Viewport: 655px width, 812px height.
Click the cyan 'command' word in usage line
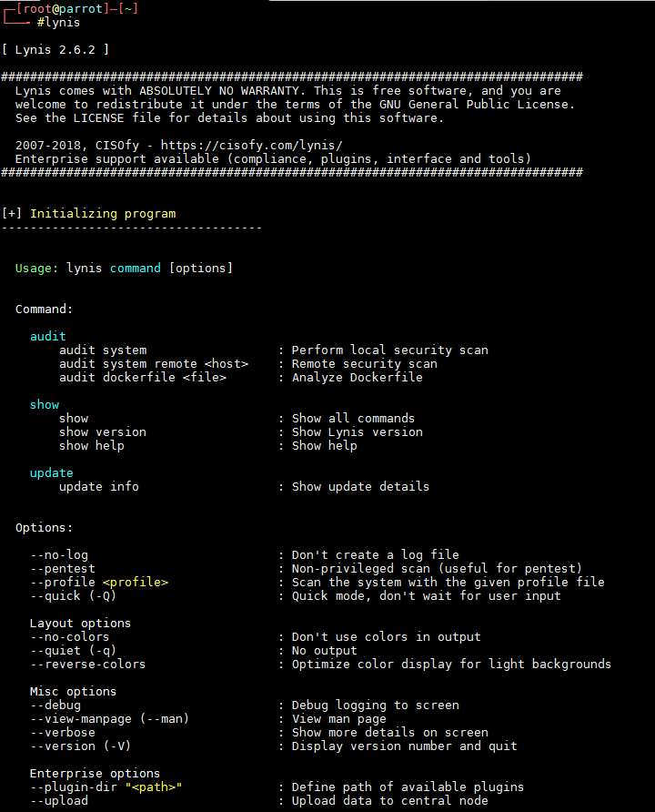(135, 269)
